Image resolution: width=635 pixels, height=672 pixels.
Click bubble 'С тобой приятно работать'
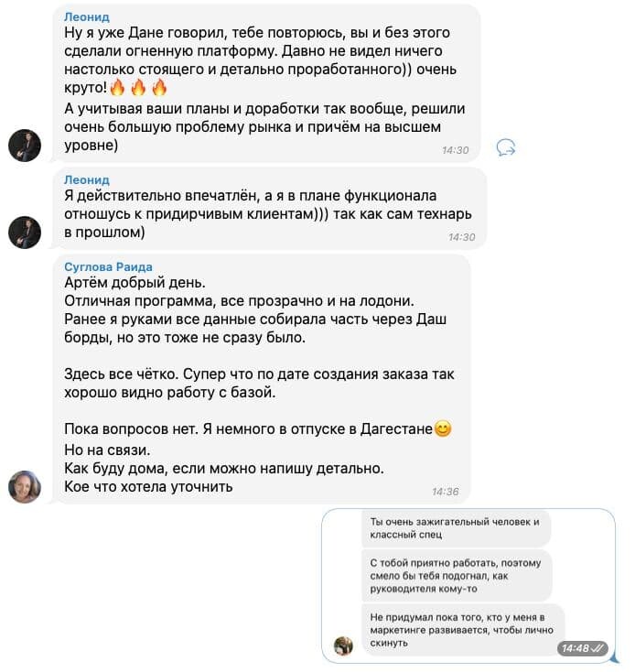[457, 576]
